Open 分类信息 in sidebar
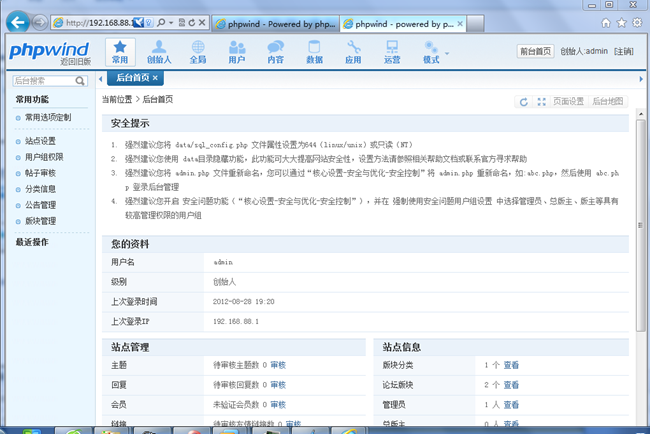This screenshot has width=650, height=434. (x=40, y=189)
